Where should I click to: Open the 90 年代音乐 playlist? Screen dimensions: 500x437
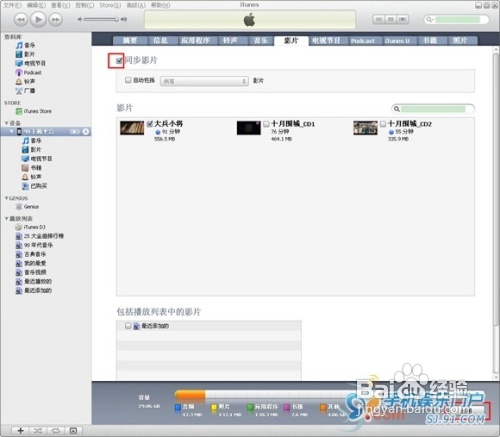click(34, 245)
